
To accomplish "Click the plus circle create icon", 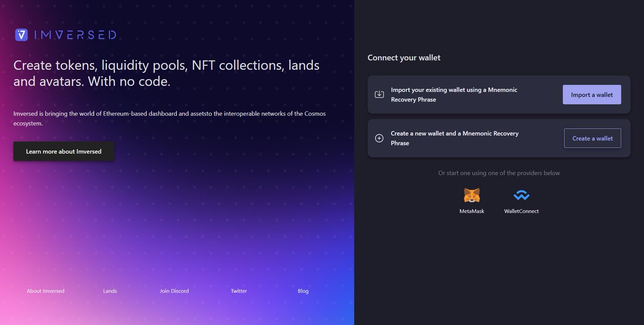I will click(x=379, y=138).
